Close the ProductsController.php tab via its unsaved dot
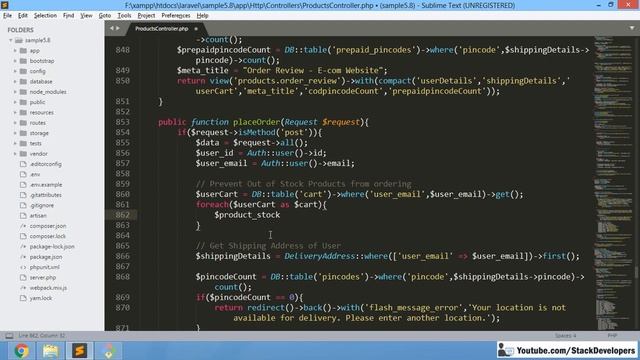Viewport: 640px width, 360px height. [196, 29]
